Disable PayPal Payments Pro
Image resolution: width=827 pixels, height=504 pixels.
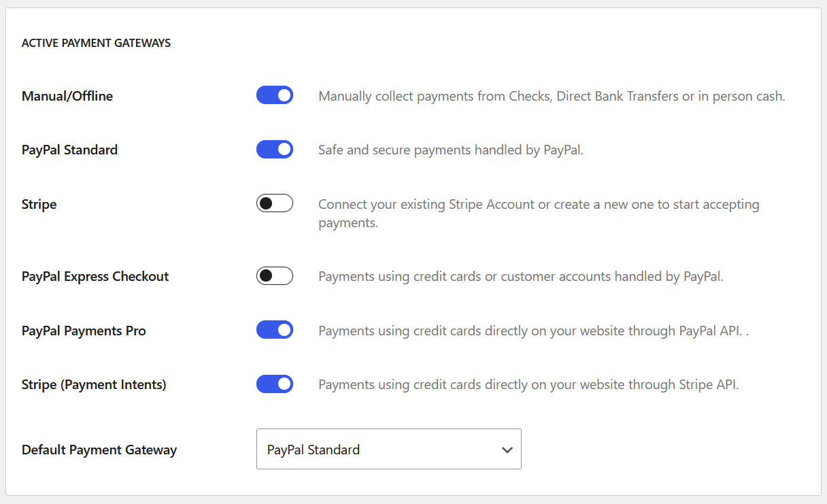coord(274,330)
